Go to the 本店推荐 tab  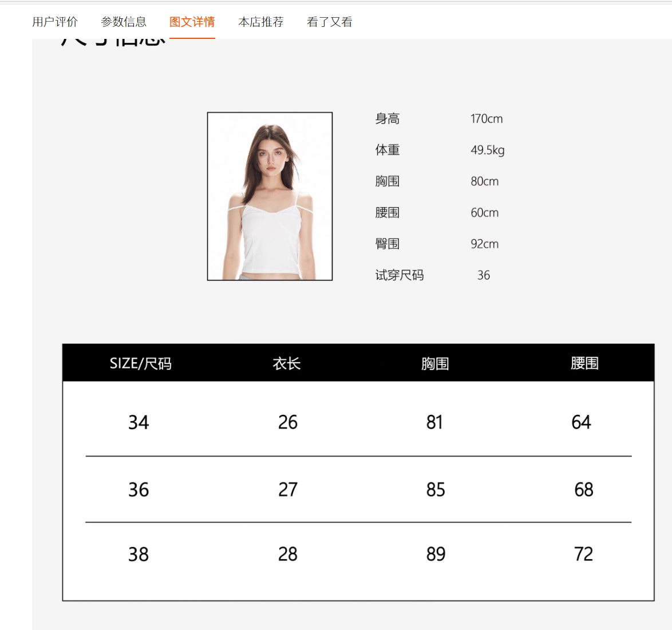pyautogui.click(x=261, y=22)
